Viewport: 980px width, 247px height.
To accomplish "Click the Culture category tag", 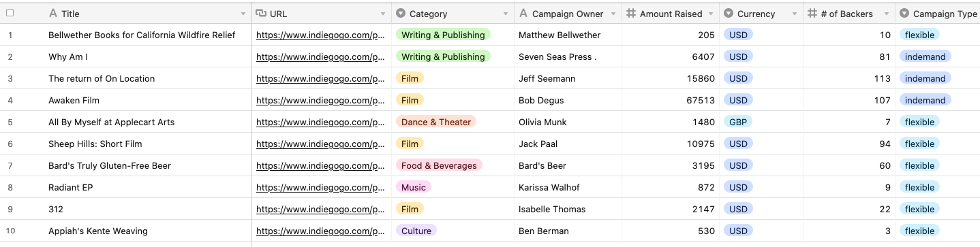I will 416,231.
